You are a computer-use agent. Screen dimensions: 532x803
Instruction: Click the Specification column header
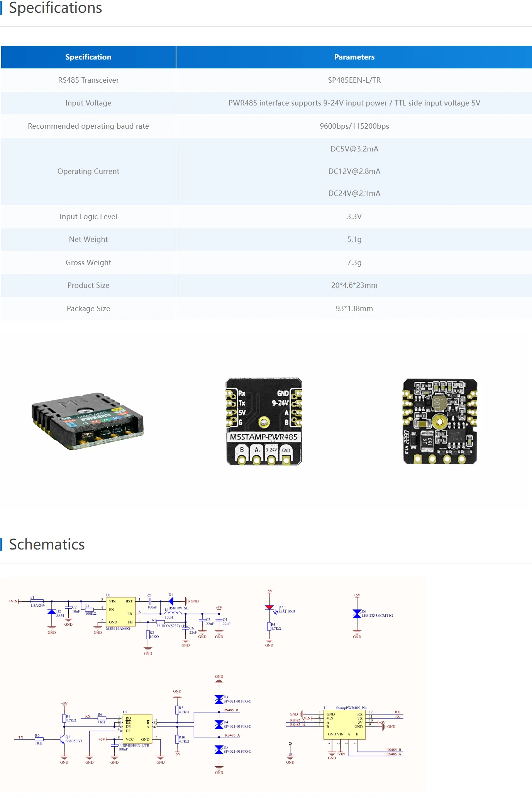(88, 57)
